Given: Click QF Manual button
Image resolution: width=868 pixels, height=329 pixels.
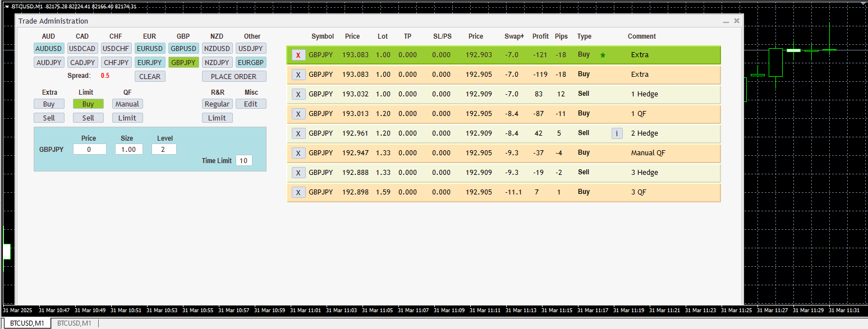Looking at the screenshot, I should coord(127,104).
